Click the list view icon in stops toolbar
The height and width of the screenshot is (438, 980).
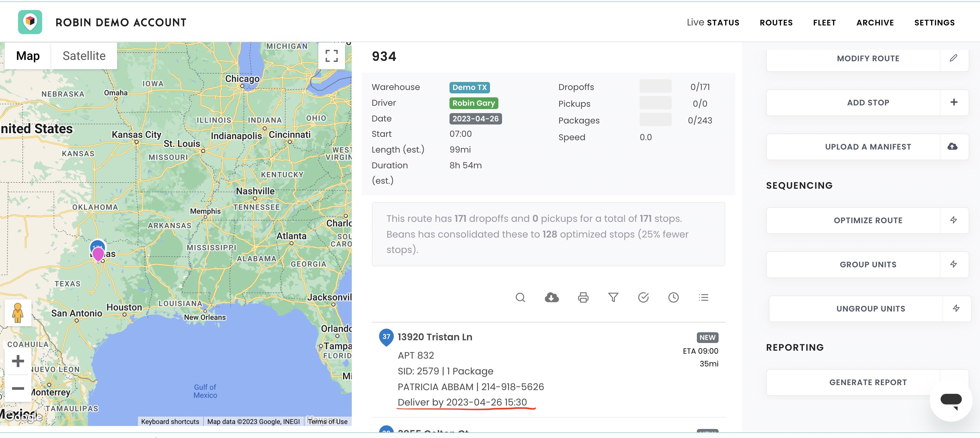click(703, 297)
